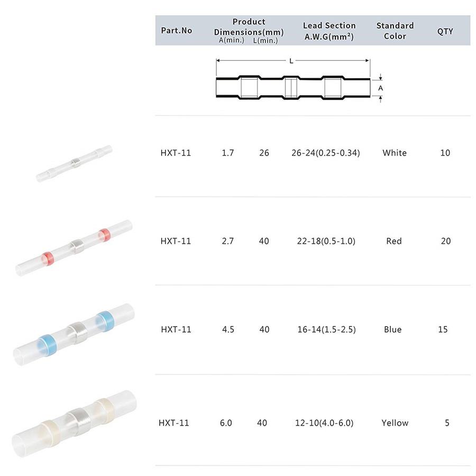
Task: Click the 26-24(0.25-0.34) wire gauge cell
Action: (326, 153)
